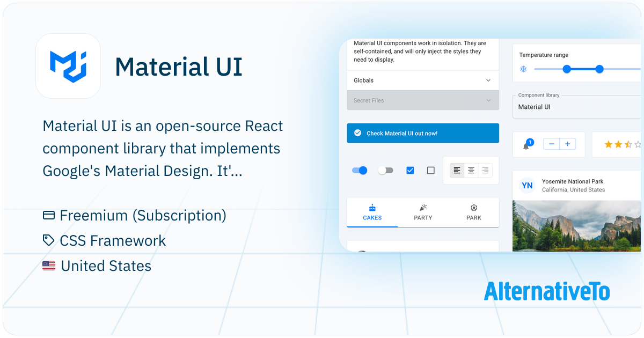The width and height of the screenshot is (644, 338).
Task: Click the Yosemite landscape photo
Action: [577, 226]
